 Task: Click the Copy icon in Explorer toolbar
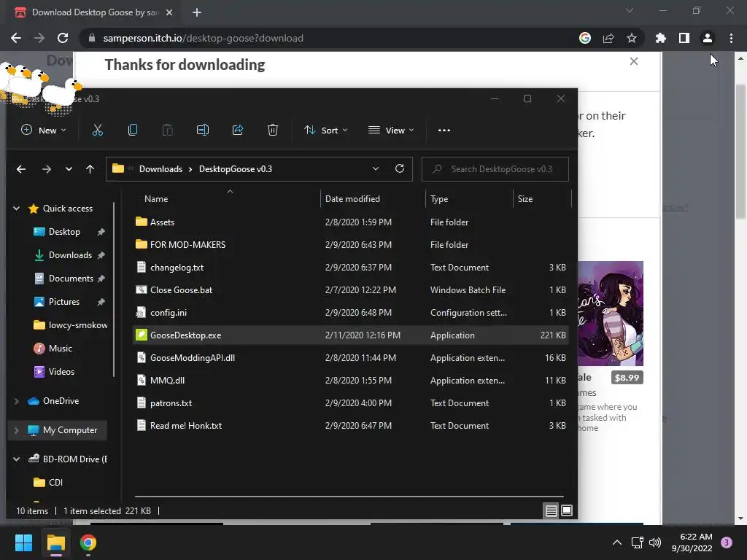(133, 130)
